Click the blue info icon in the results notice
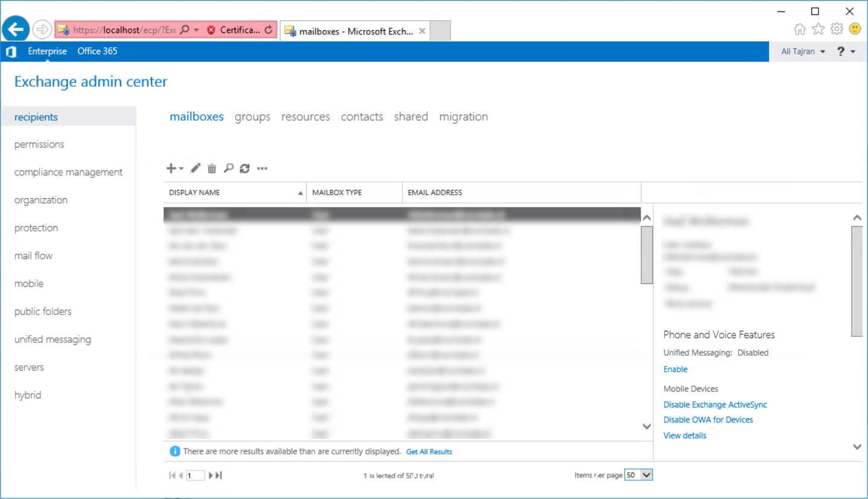This screenshot has height=499, width=868. coord(175,451)
